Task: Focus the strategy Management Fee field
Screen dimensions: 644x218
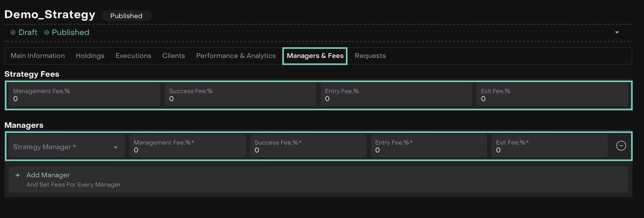Action: click(84, 95)
